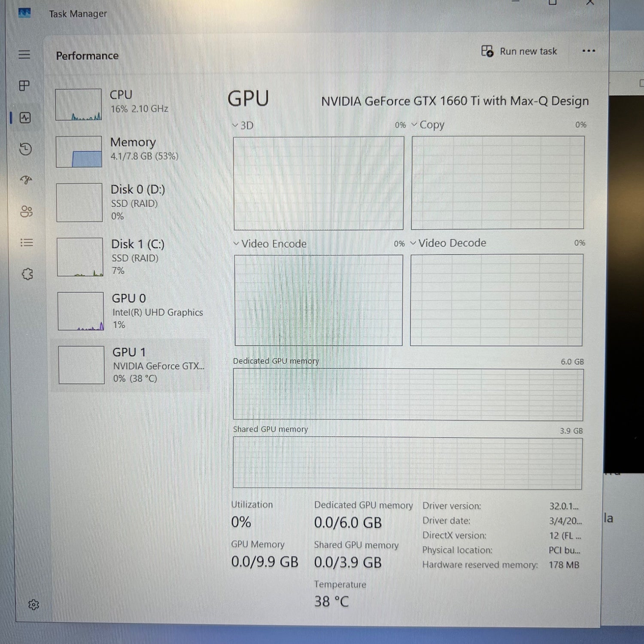Image resolution: width=644 pixels, height=644 pixels.
Task: Open the navigation hamburger menu
Action: [24, 55]
